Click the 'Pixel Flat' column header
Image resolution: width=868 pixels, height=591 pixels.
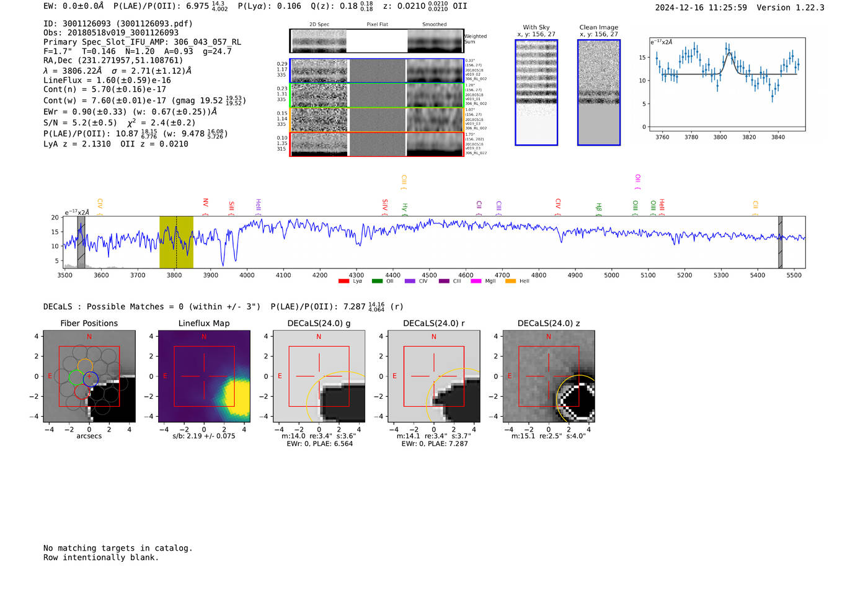(377, 25)
